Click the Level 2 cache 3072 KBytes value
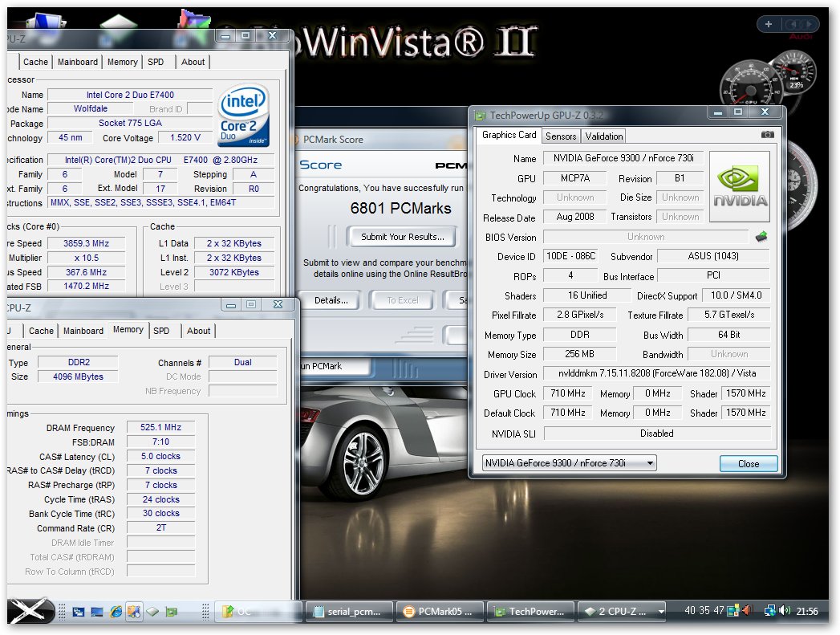Image resolution: width=840 pixels, height=635 pixels. [x=234, y=272]
